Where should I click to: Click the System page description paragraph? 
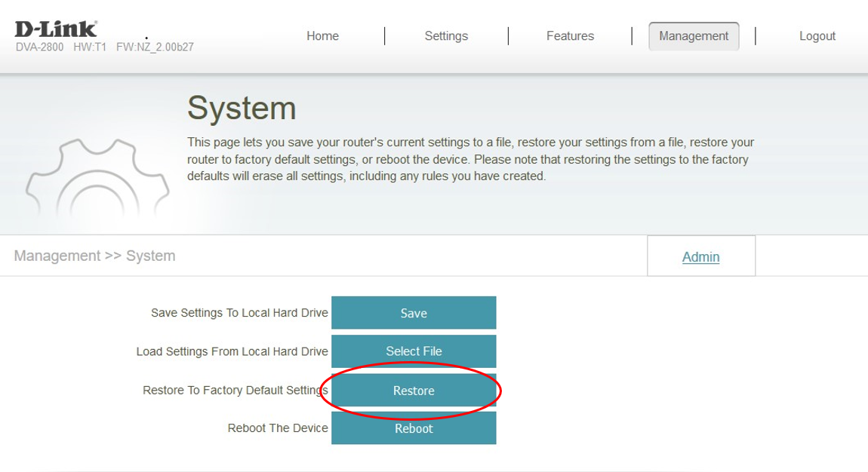click(470, 159)
